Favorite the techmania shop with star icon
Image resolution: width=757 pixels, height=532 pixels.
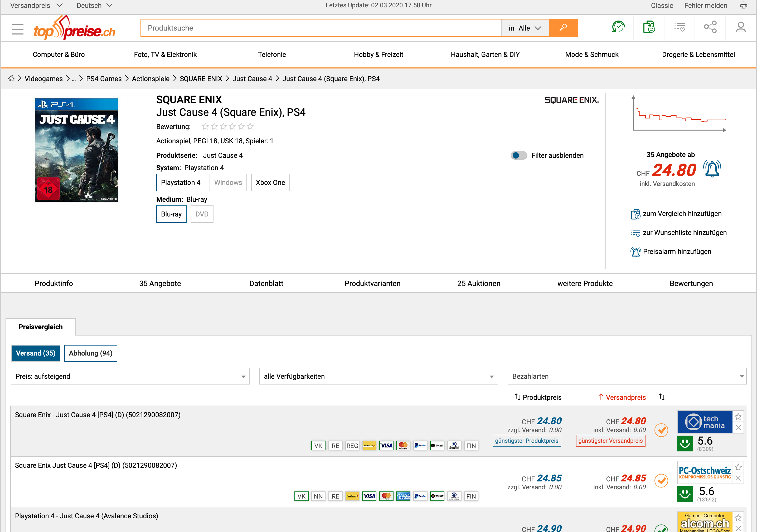click(738, 417)
